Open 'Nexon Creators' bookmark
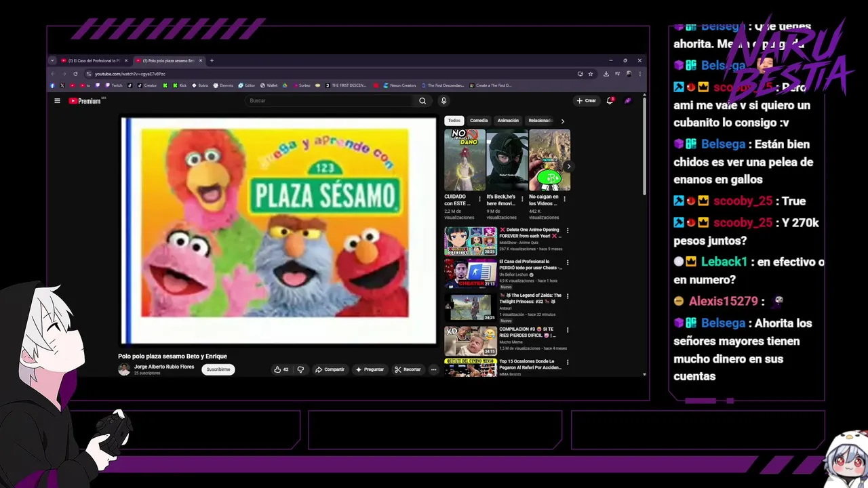The height and width of the screenshot is (488, 868). coord(399,85)
